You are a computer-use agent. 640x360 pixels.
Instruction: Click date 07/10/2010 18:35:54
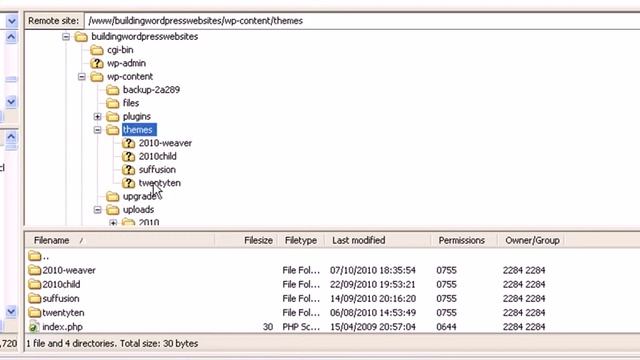click(x=373, y=270)
